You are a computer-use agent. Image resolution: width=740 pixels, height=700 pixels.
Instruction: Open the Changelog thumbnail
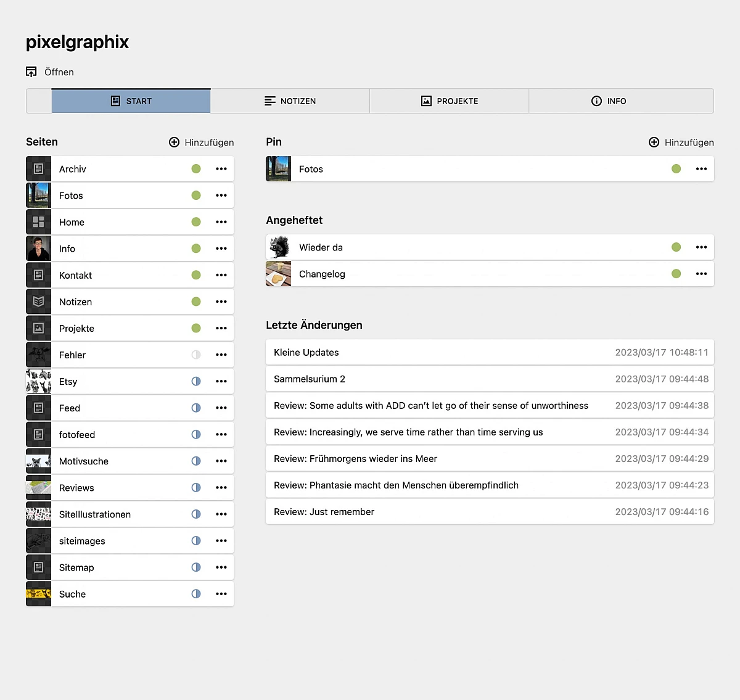(x=278, y=274)
